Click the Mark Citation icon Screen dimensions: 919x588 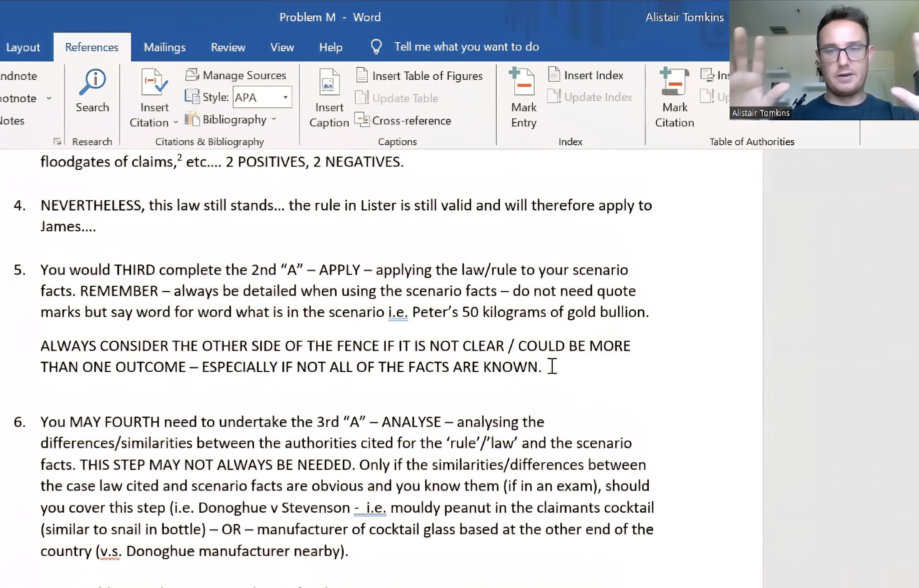click(x=674, y=82)
